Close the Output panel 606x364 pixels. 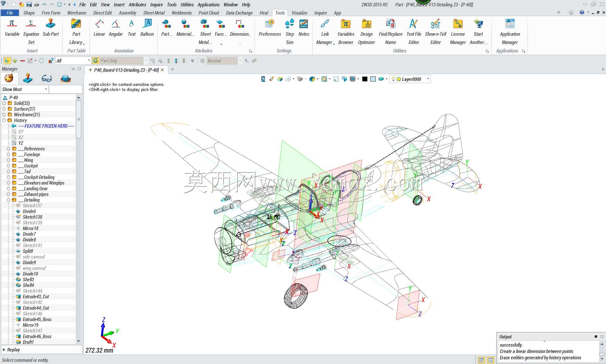pyautogui.click(x=602, y=337)
